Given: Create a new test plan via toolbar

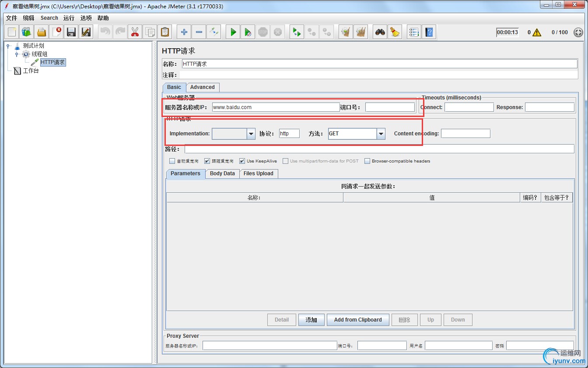Looking at the screenshot, I should 12,32.
